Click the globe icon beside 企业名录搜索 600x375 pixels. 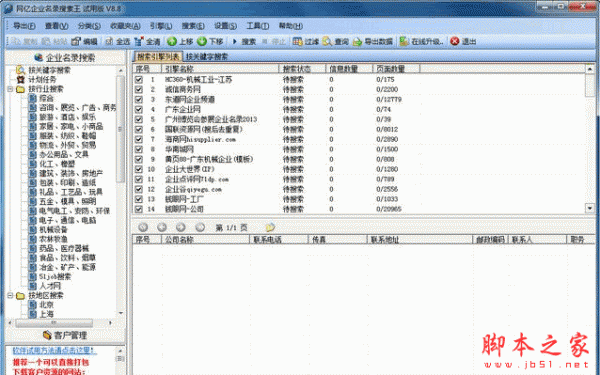pos(38,57)
